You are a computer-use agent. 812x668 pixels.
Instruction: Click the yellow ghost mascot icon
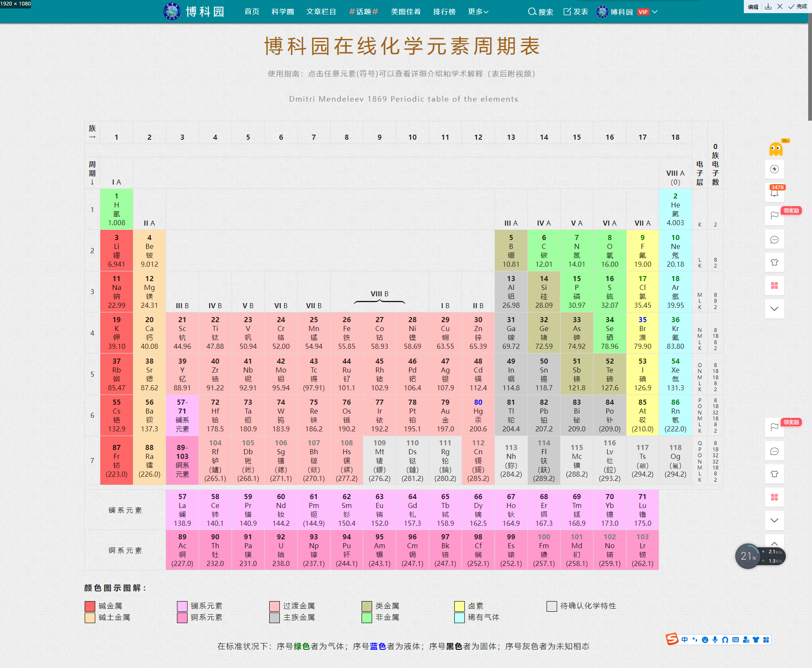click(776, 149)
